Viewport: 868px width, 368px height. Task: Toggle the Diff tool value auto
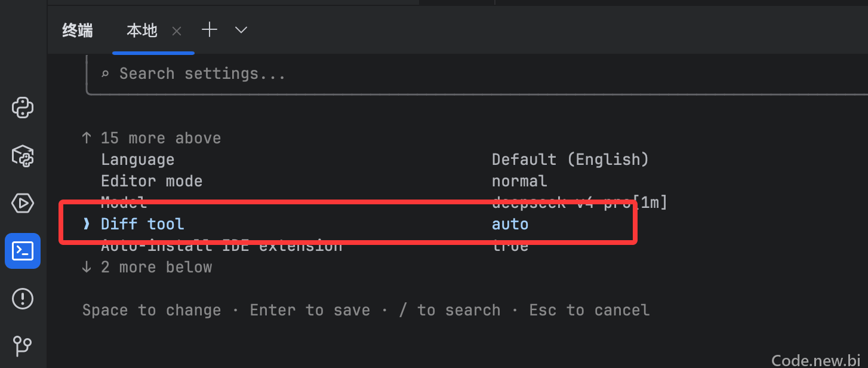click(x=510, y=224)
